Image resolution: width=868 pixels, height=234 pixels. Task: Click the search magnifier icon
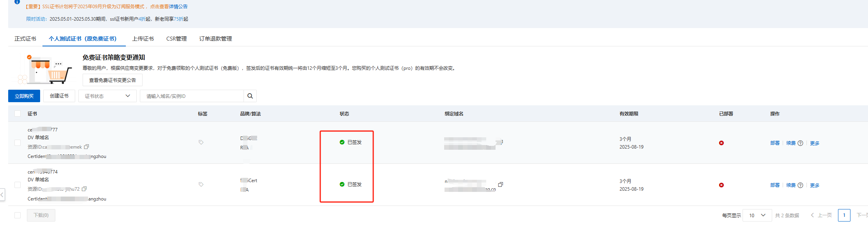[250, 96]
